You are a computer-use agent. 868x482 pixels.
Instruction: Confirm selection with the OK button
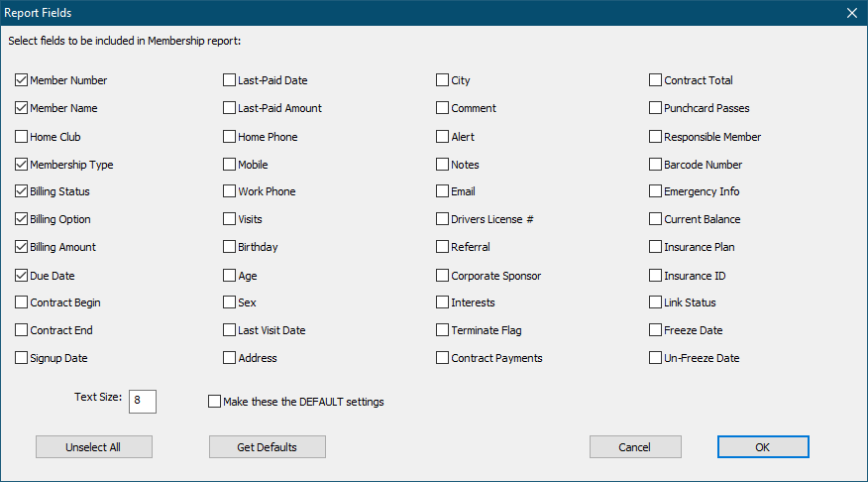tap(762, 447)
